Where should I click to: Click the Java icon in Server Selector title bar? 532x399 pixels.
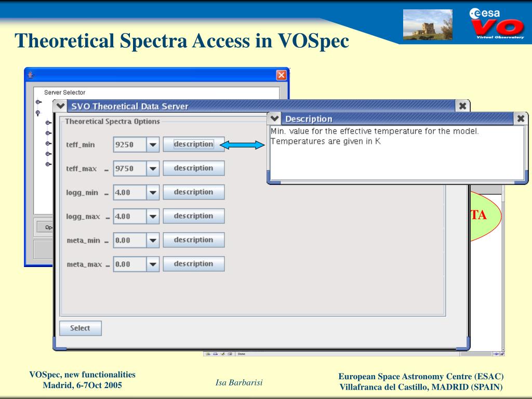click(31, 75)
